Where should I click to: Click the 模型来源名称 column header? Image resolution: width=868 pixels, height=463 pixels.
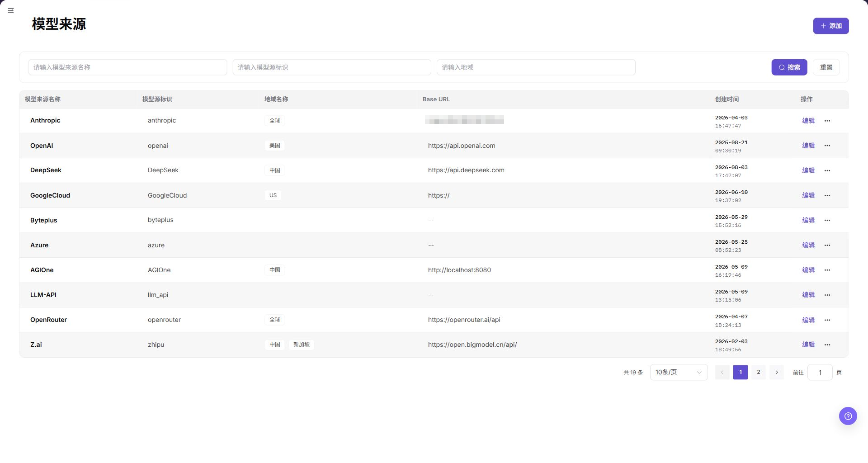[x=42, y=99]
